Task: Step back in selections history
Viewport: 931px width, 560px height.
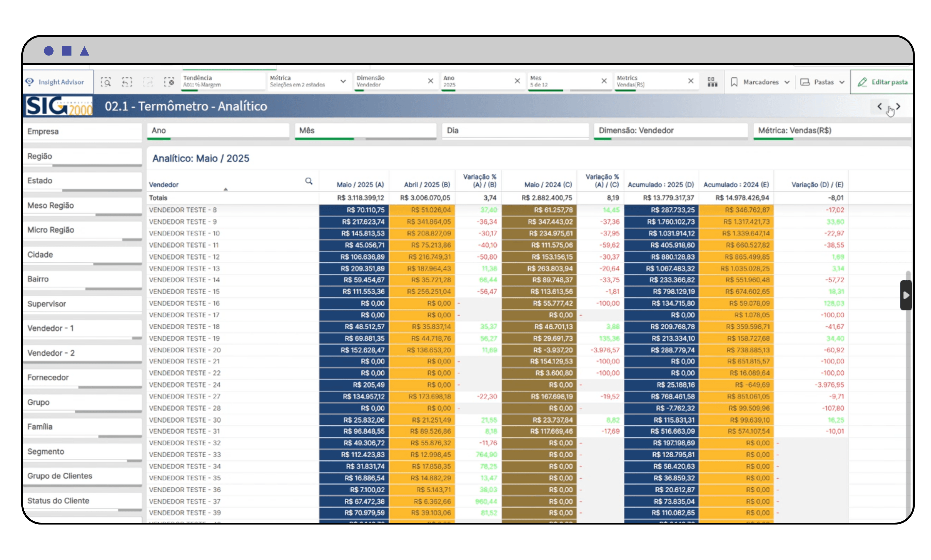Action: pyautogui.click(x=127, y=82)
